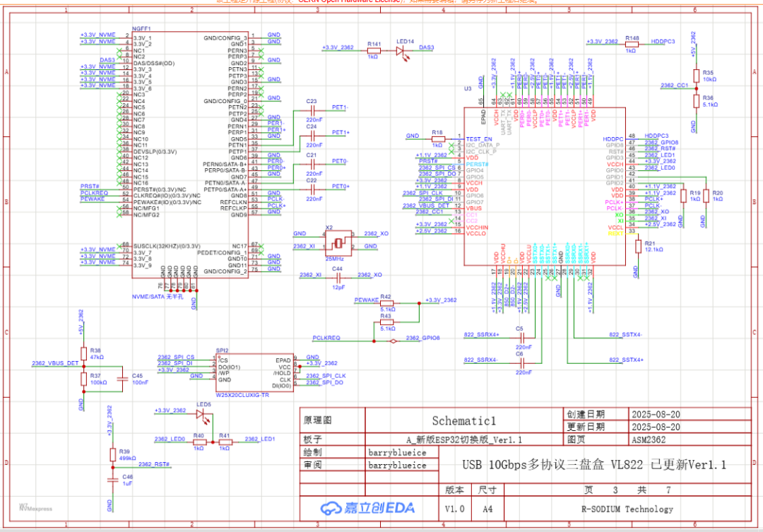This screenshot has width=763, height=532.
Task: Select the TEST_EN pin name on U3
Action: coord(479,139)
